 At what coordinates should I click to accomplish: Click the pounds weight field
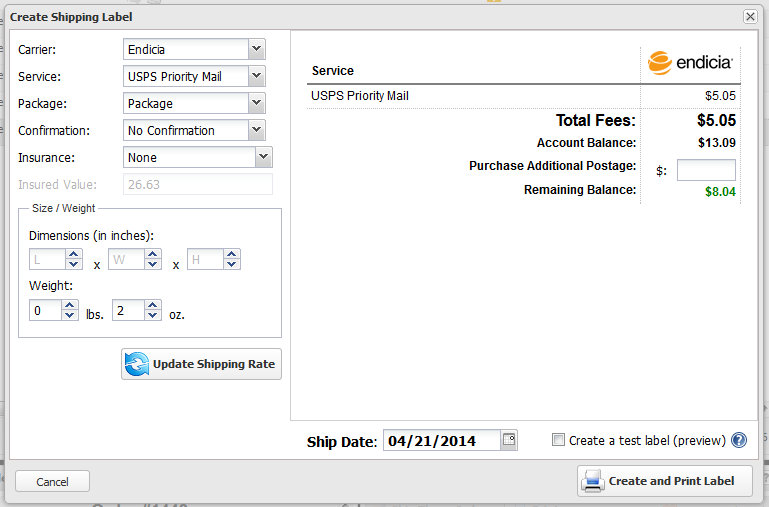click(45, 310)
